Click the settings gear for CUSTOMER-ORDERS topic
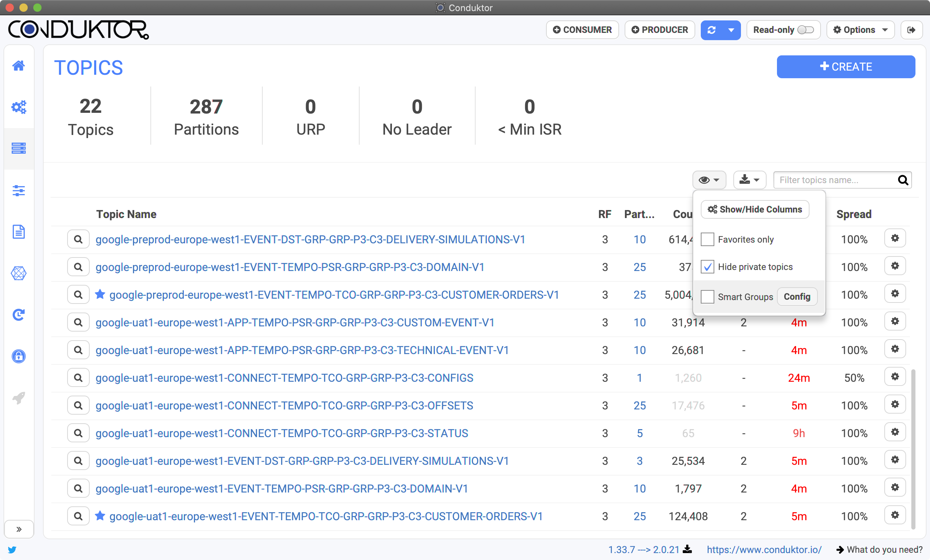Screen dimensions: 930x560 coord(895,294)
